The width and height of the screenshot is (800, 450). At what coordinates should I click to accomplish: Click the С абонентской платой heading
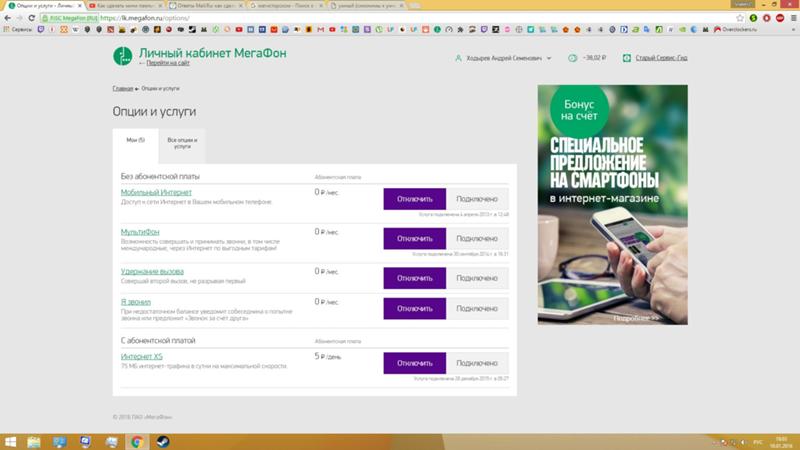pyautogui.click(x=158, y=341)
